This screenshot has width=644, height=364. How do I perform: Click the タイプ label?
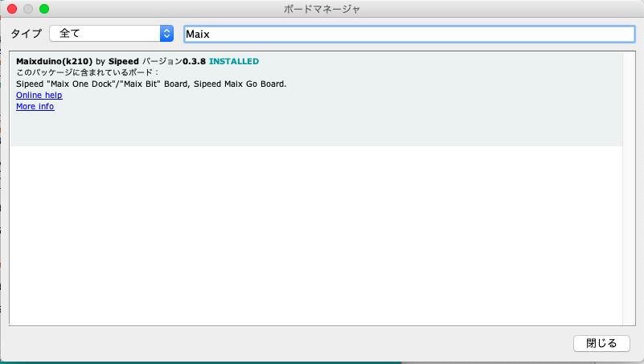coord(26,34)
